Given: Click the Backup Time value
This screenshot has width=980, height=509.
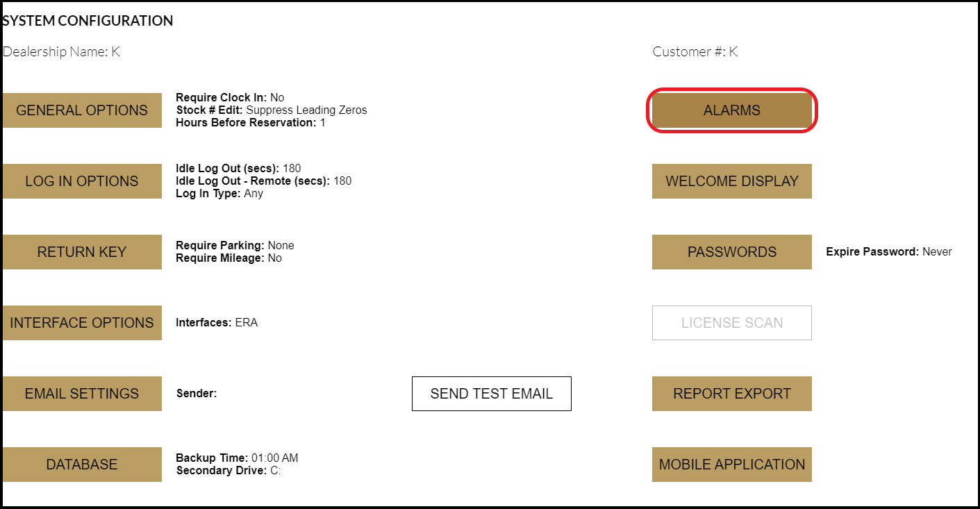Looking at the screenshot, I should tap(237, 458).
